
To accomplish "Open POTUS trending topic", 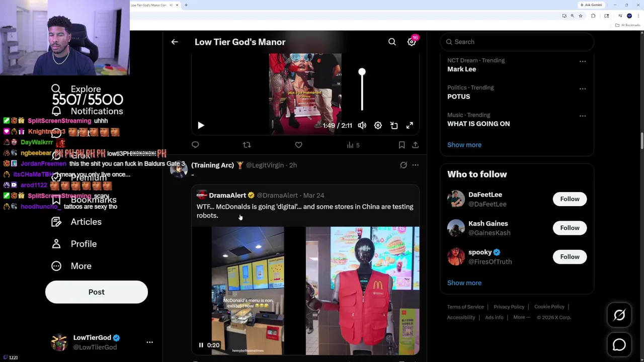I will (458, 97).
